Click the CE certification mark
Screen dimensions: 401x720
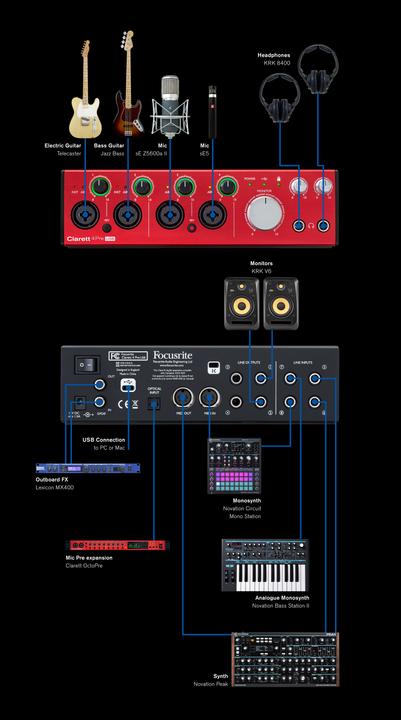pyautogui.click(x=125, y=405)
